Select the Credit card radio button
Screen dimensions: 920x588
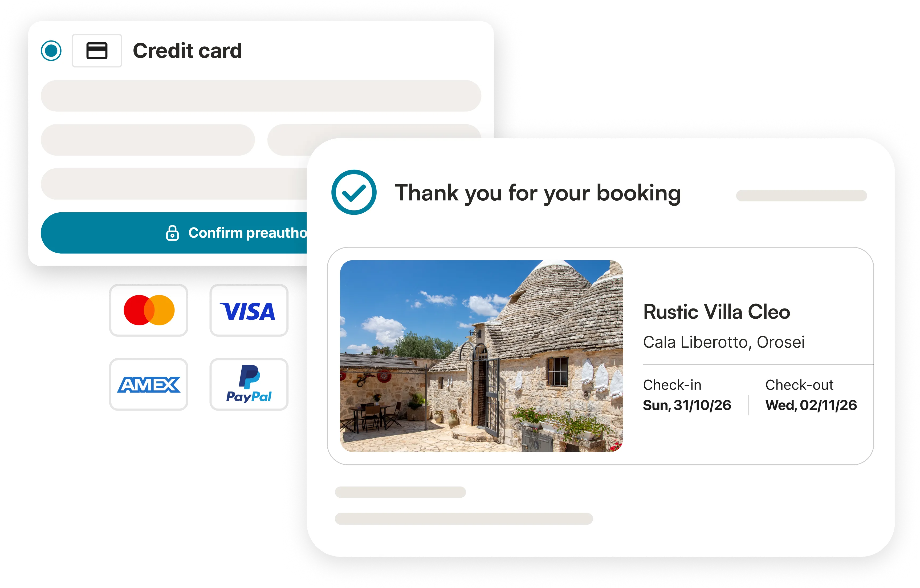tap(51, 50)
